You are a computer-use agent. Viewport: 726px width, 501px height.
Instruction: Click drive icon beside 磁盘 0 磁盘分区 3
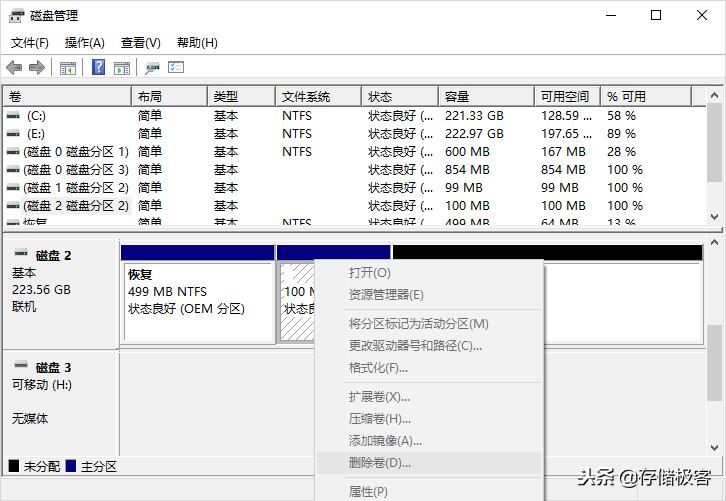tap(13, 169)
